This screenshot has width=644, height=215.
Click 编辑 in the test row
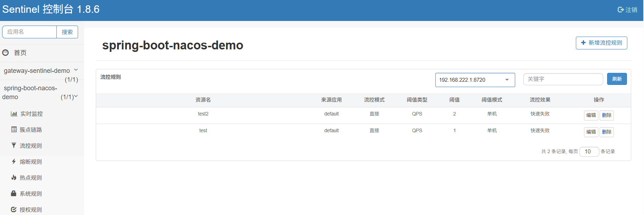click(x=591, y=132)
